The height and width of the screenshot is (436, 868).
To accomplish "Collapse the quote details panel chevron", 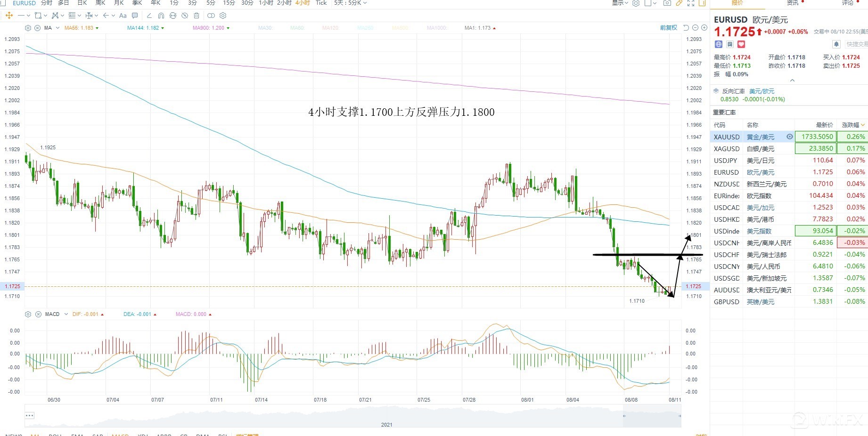I will click(792, 81).
